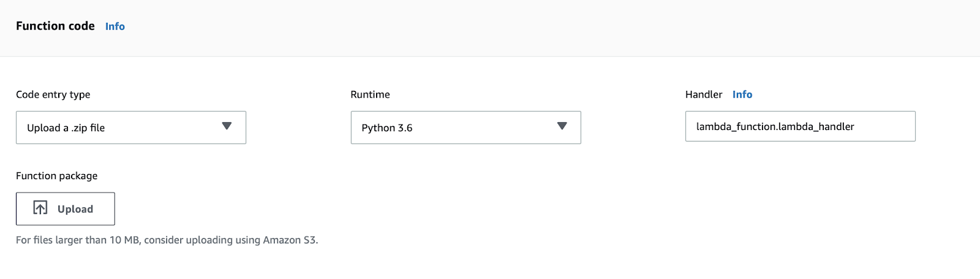Viewport: 980px width, 279px height.
Task: Click the Runtime dropdown triangle arrow
Action: [562, 126]
